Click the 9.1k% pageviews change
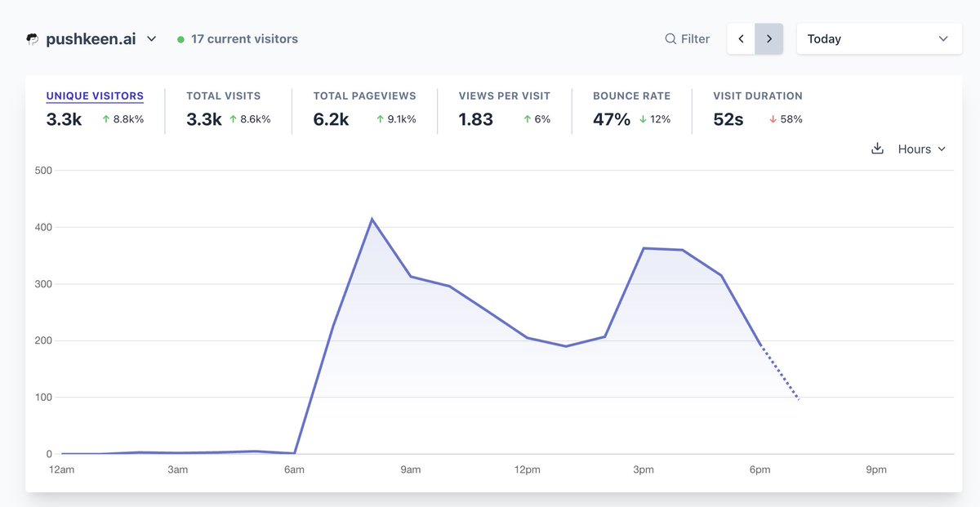980x507 pixels. [x=395, y=119]
